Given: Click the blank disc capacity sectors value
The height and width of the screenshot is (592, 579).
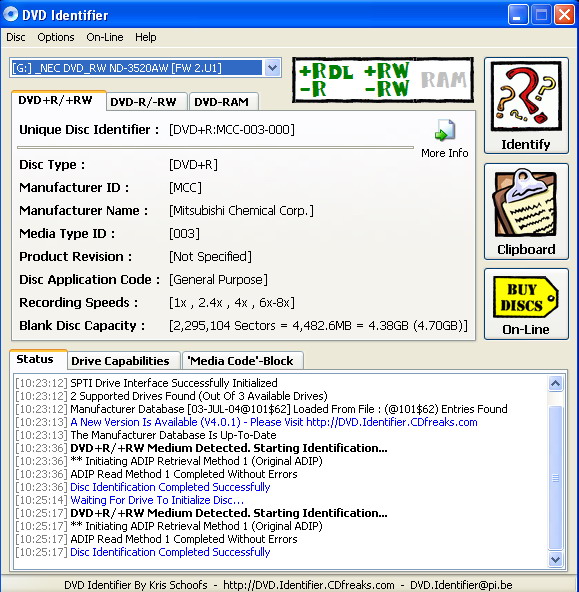Looking at the screenshot, I should click(x=318, y=326).
